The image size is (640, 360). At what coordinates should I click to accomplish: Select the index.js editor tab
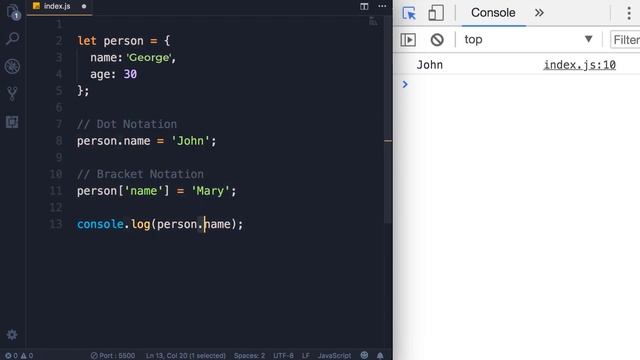point(60,7)
